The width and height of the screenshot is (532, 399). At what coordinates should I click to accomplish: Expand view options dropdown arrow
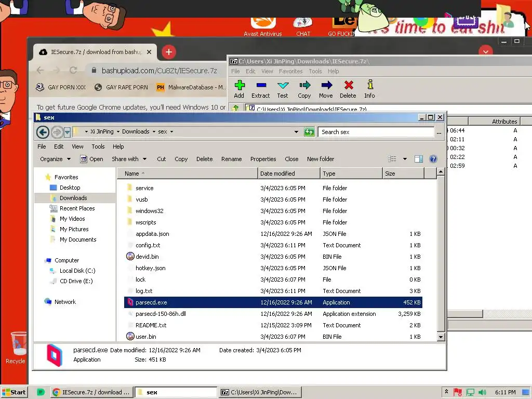405,159
